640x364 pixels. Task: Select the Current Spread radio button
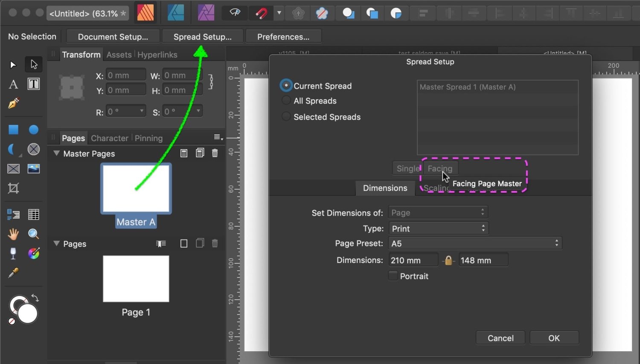(286, 86)
